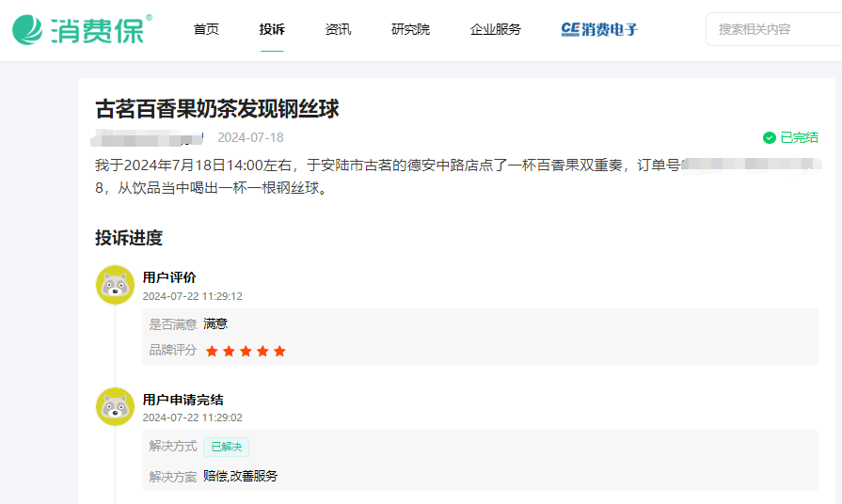842x504 pixels.
Task: Go to 研究院 in the top navigation
Action: click(410, 29)
